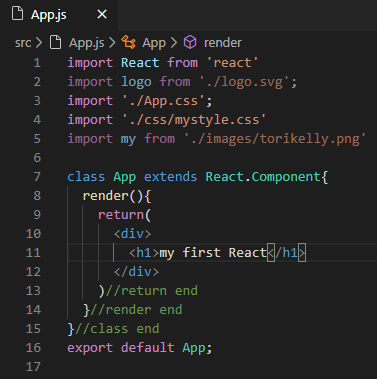Click 'my first React' heading text
Screen dimensions: 377x379
tap(213, 253)
